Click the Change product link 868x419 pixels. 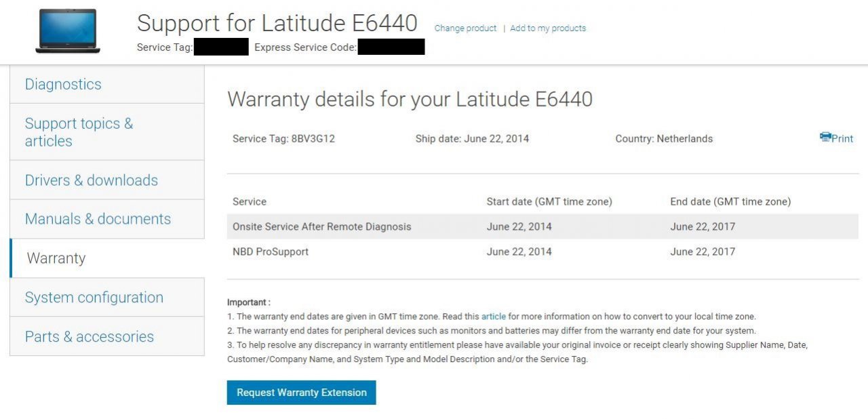tap(465, 28)
